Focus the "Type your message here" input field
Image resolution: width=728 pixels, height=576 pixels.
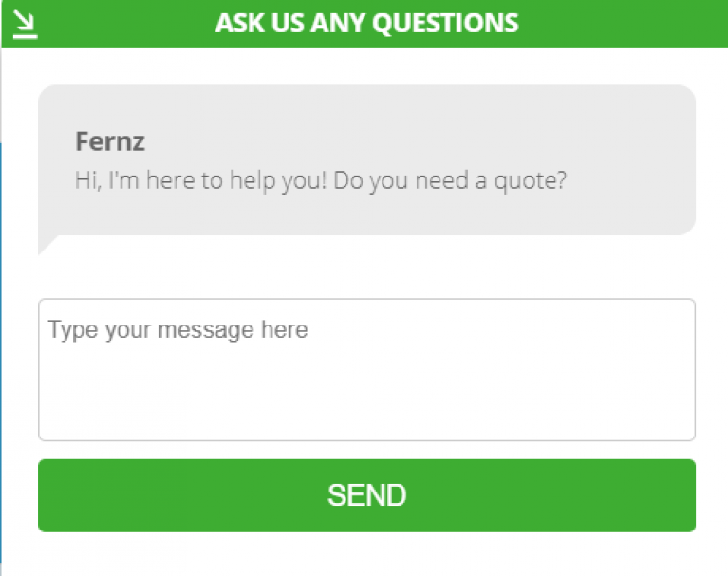366,370
